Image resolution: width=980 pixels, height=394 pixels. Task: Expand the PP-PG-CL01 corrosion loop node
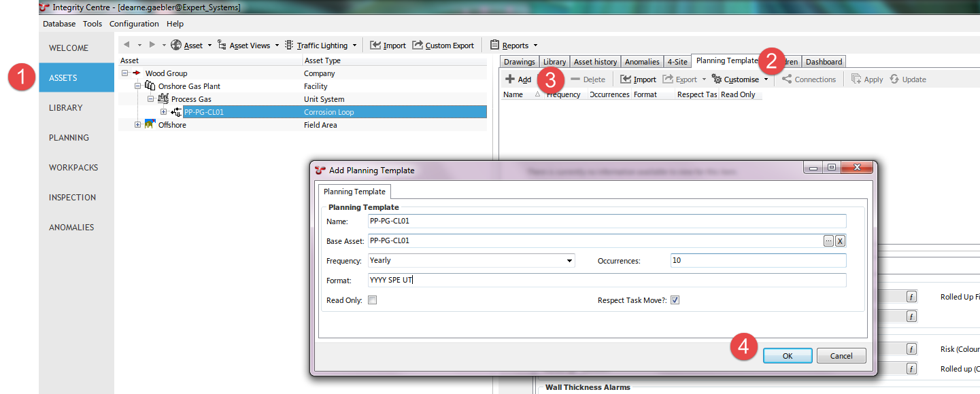[163, 112]
